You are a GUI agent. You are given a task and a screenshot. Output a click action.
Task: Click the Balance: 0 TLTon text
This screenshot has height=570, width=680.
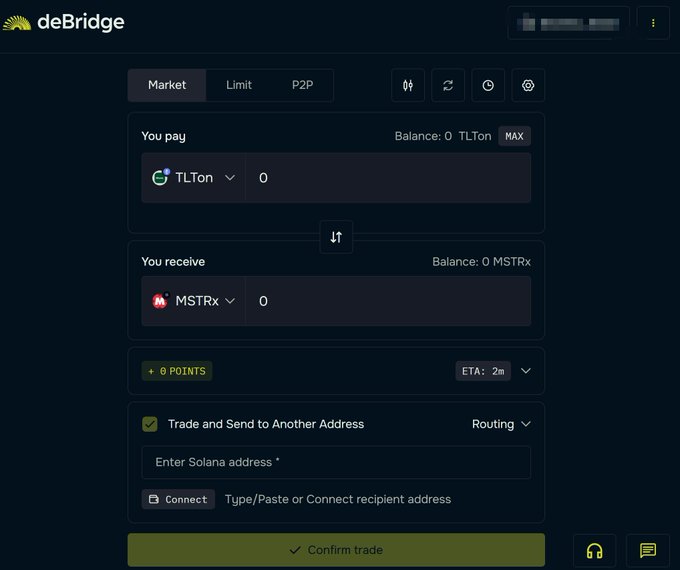coord(443,136)
